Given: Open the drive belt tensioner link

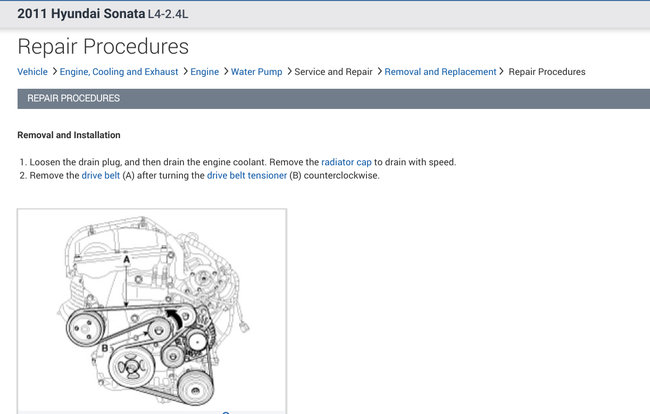Looking at the screenshot, I should 247,175.
